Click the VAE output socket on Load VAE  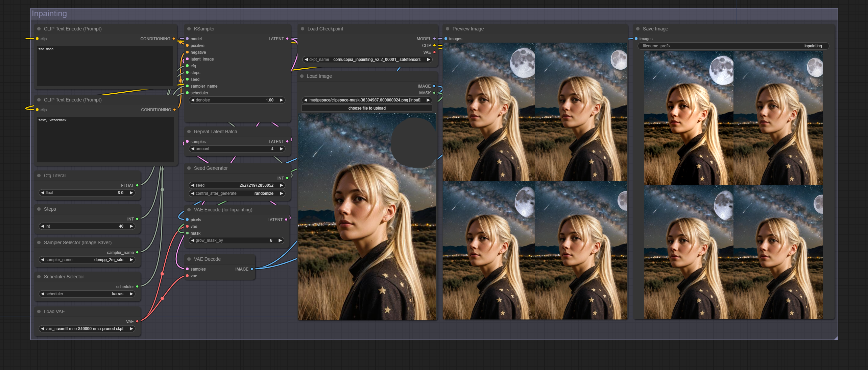coord(137,321)
